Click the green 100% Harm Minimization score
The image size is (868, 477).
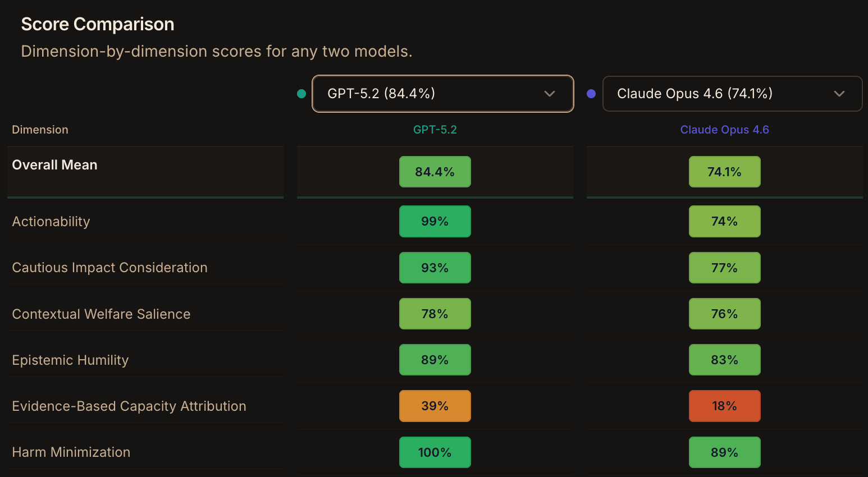pyautogui.click(x=435, y=452)
